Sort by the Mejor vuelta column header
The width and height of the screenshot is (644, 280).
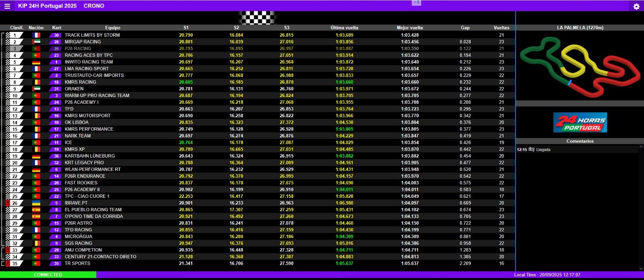pos(410,28)
